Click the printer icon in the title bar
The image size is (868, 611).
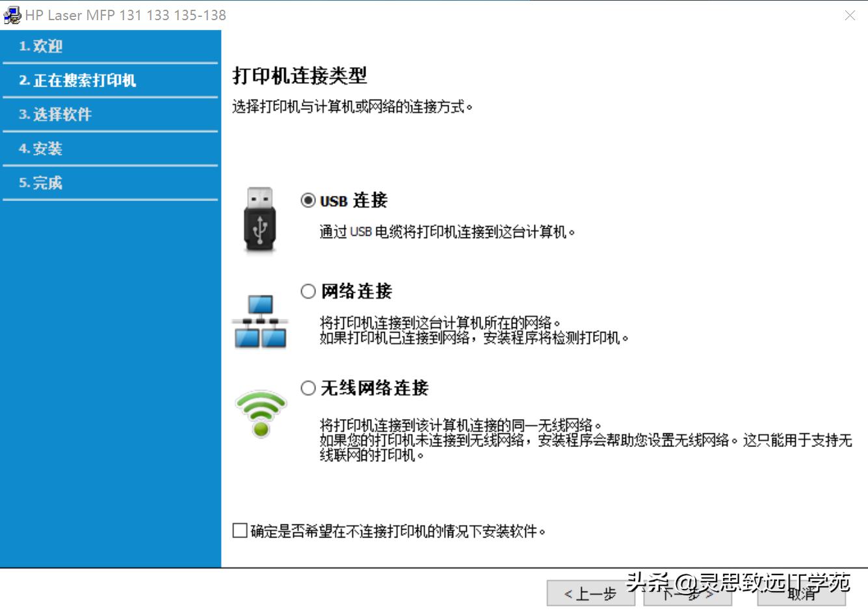[x=12, y=15]
